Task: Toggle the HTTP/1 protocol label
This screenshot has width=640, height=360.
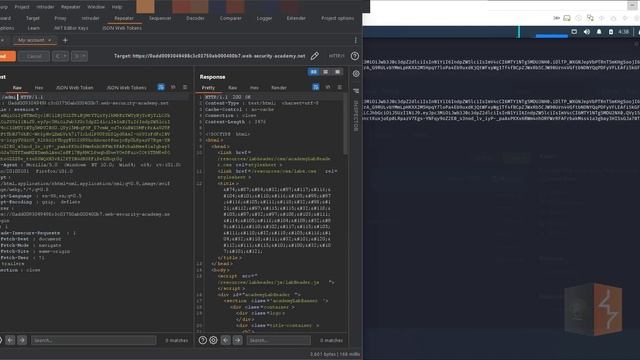Action: 336,56
